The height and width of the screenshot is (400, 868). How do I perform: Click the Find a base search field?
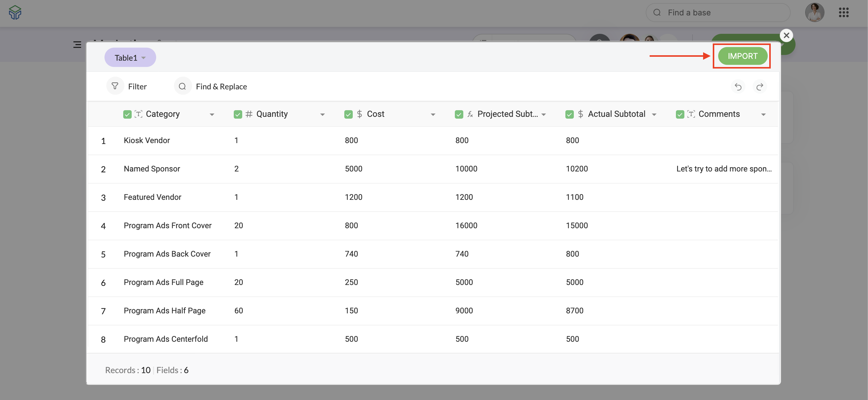pyautogui.click(x=718, y=13)
